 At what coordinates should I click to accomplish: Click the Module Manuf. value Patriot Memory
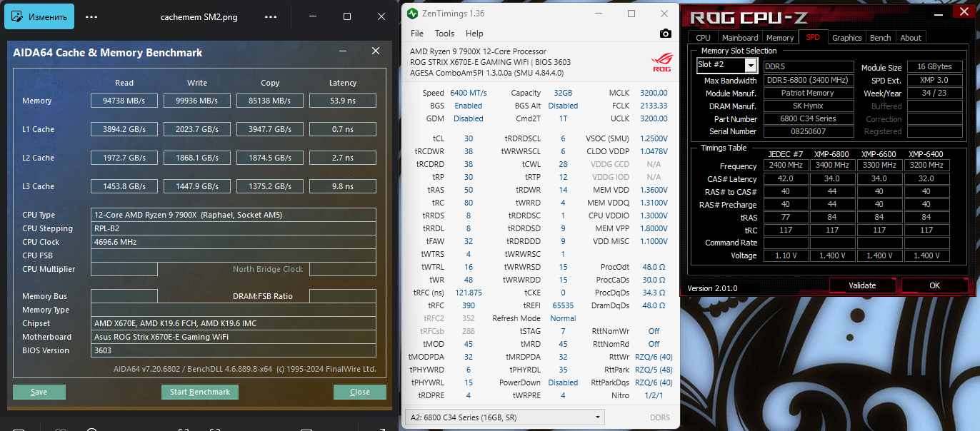[808, 93]
